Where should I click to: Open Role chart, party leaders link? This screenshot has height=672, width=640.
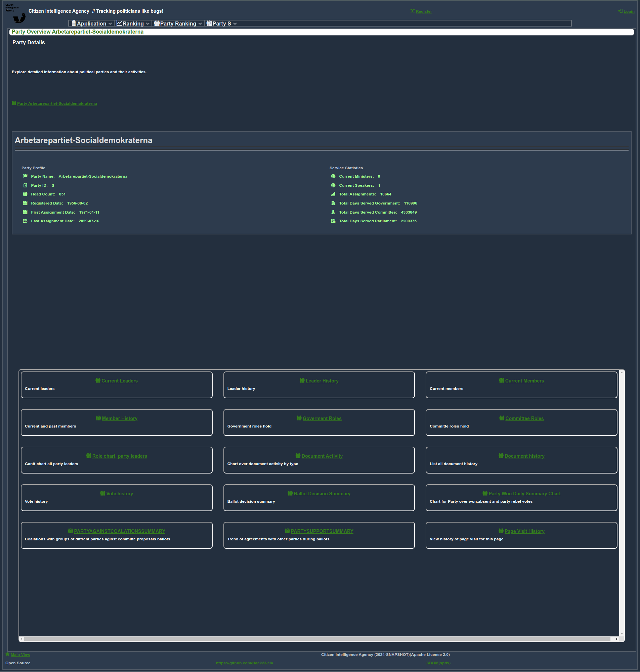[x=120, y=456]
